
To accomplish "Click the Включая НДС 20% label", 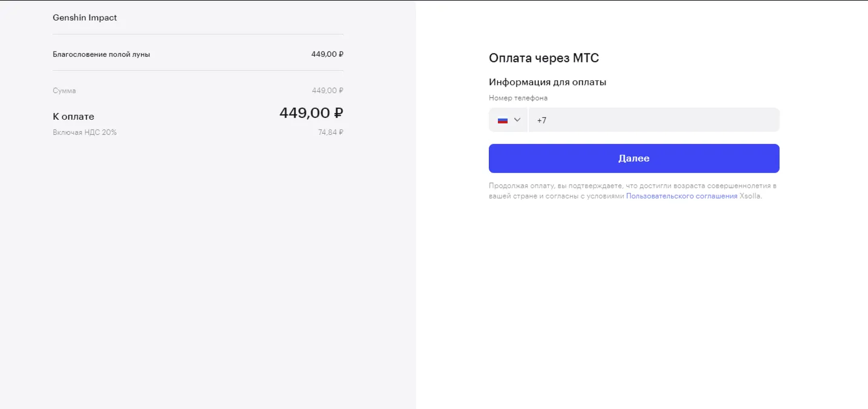I will 85,132.
